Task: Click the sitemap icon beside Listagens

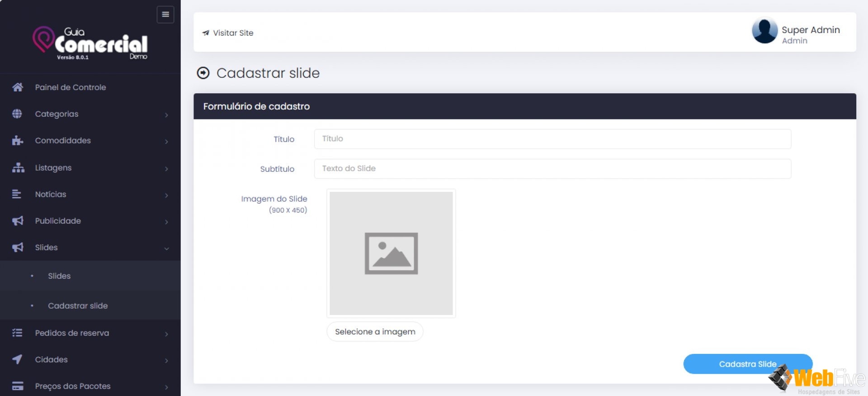Action: (18, 168)
